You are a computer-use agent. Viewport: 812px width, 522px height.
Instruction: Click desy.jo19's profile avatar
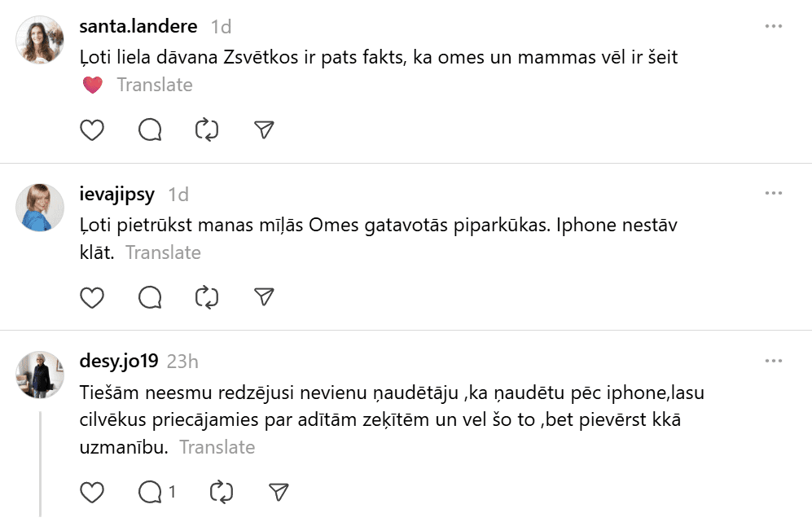[x=40, y=375]
